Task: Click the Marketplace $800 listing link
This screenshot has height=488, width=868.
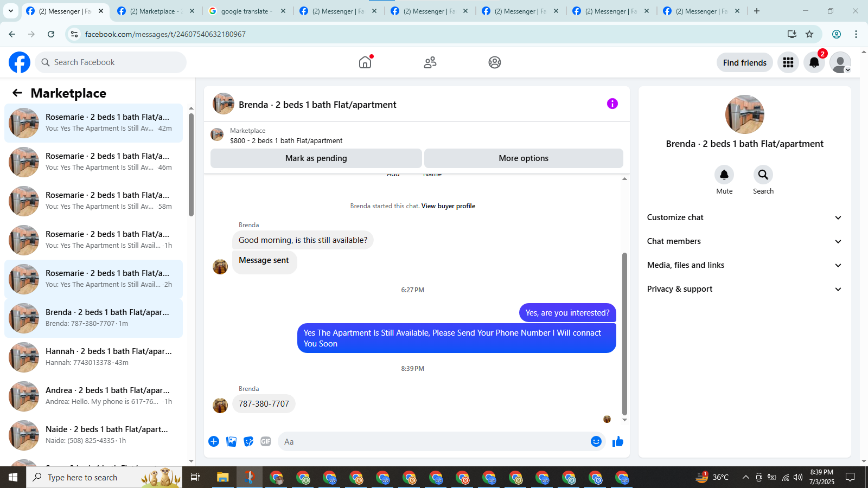Action: pos(286,141)
